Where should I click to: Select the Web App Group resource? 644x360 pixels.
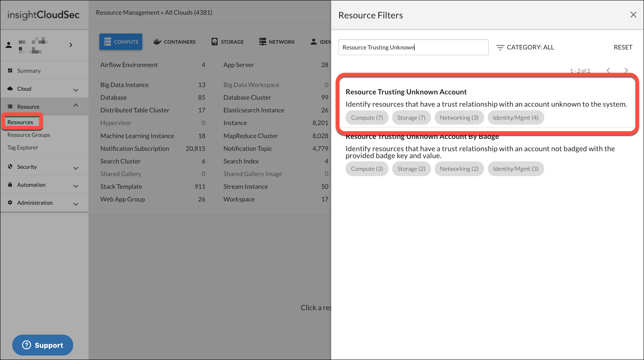click(153, 199)
